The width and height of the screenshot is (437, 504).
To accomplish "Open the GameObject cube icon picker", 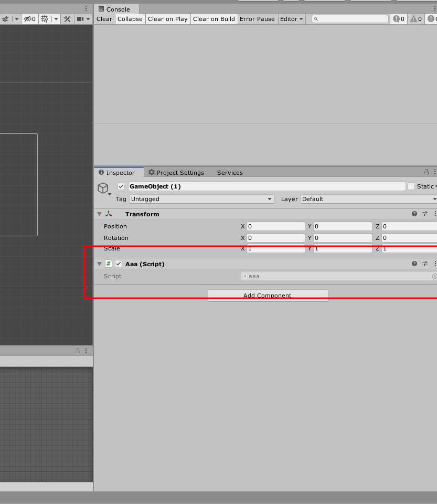I will click(103, 188).
